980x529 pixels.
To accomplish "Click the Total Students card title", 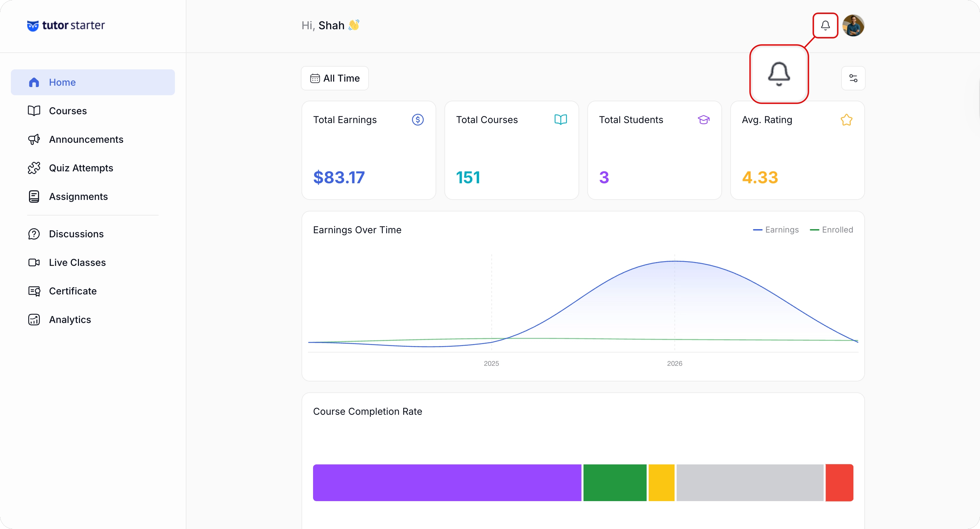I will tap(631, 120).
